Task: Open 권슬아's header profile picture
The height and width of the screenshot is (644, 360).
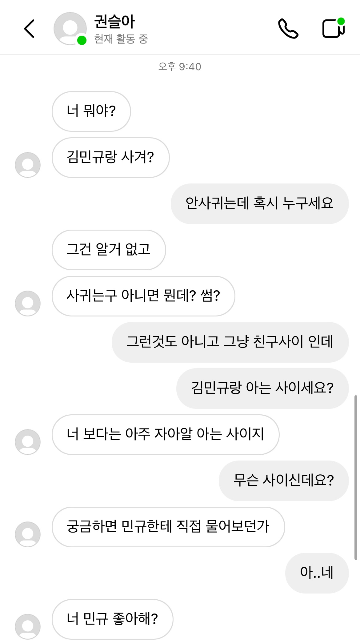Action: pos(70,29)
